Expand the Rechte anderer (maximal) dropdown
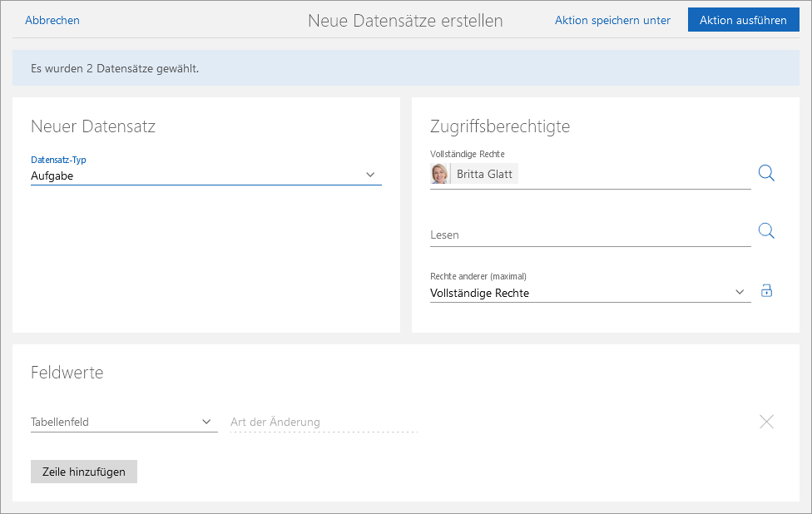 click(x=582, y=293)
